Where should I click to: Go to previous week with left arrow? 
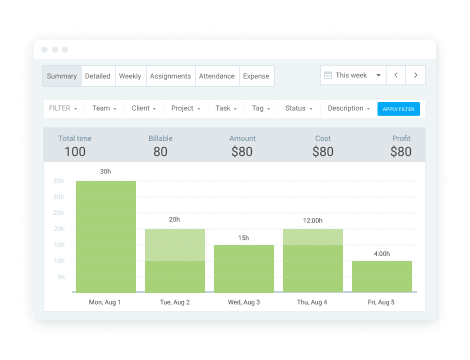pyautogui.click(x=396, y=75)
